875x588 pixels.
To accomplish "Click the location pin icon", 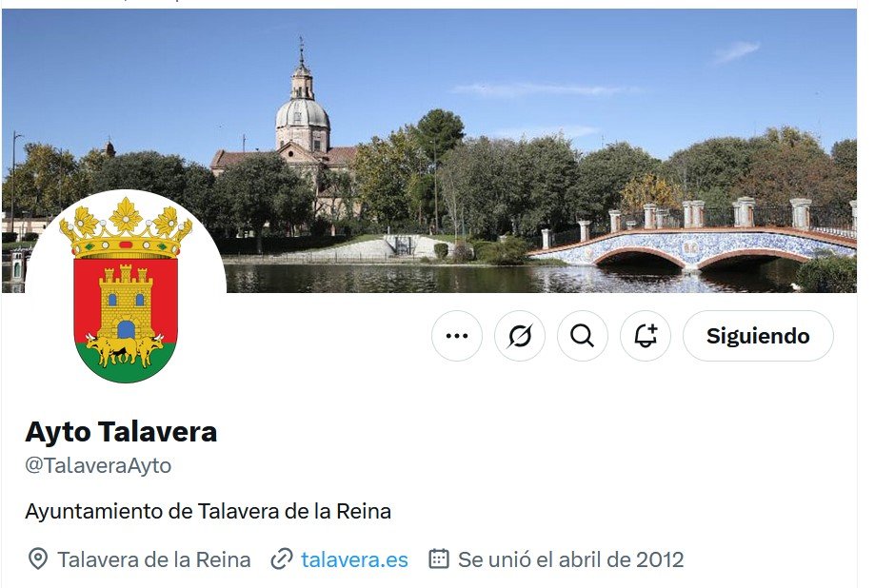I will coord(37,559).
